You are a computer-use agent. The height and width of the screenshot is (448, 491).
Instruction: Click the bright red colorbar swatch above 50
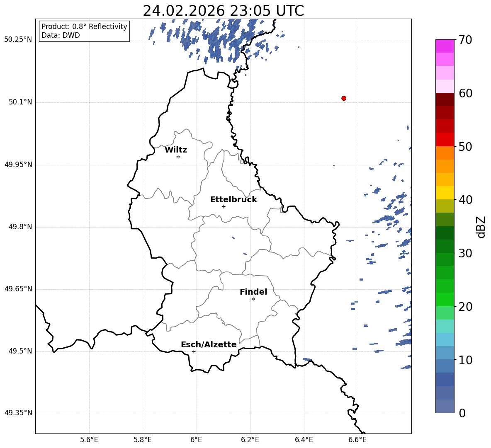pyautogui.click(x=445, y=140)
